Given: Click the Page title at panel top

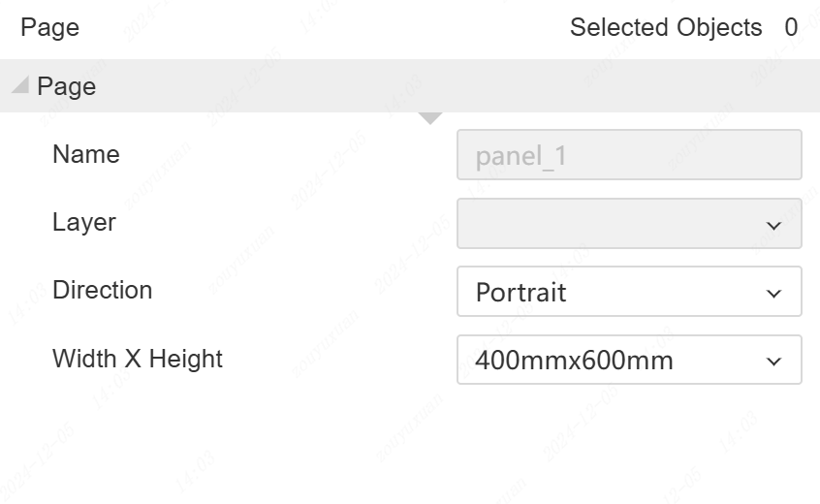Looking at the screenshot, I should click(x=49, y=27).
